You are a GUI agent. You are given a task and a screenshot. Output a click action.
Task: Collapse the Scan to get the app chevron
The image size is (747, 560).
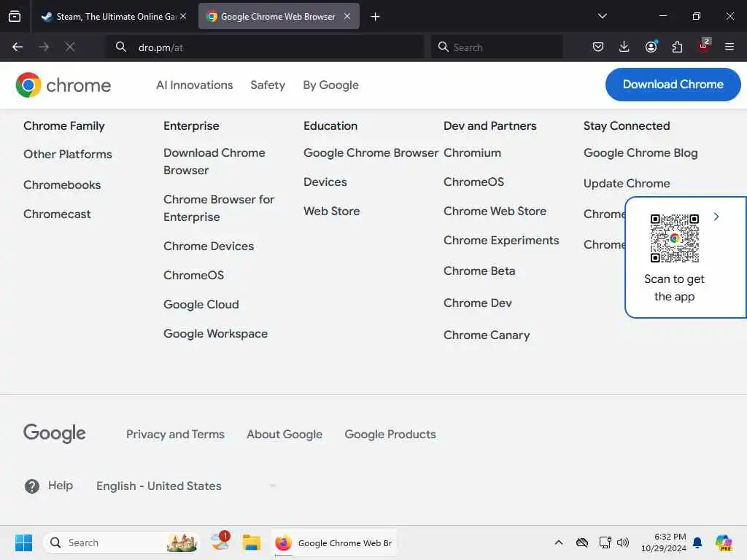pos(716,217)
